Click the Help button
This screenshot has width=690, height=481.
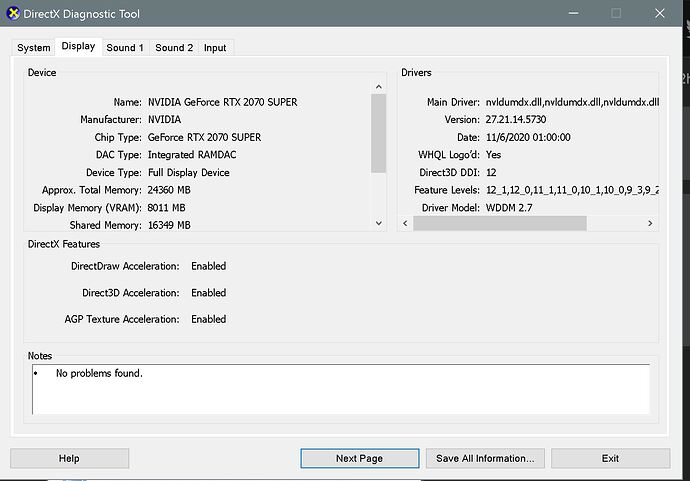[69, 458]
